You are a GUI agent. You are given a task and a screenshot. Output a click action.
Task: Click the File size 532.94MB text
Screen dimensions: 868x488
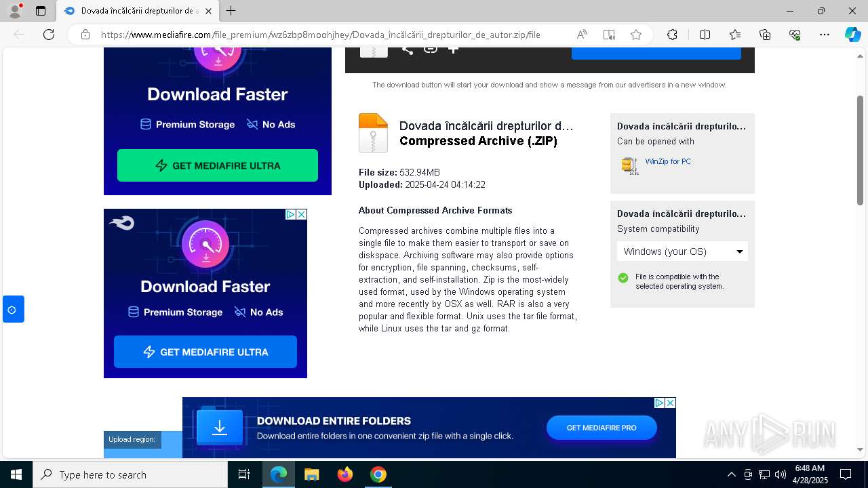(x=399, y=172)
